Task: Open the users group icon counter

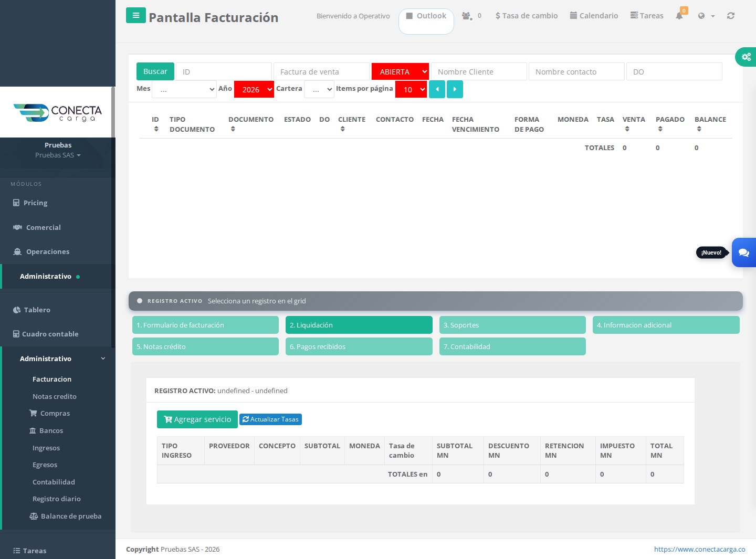Action: tap(471, 16)
